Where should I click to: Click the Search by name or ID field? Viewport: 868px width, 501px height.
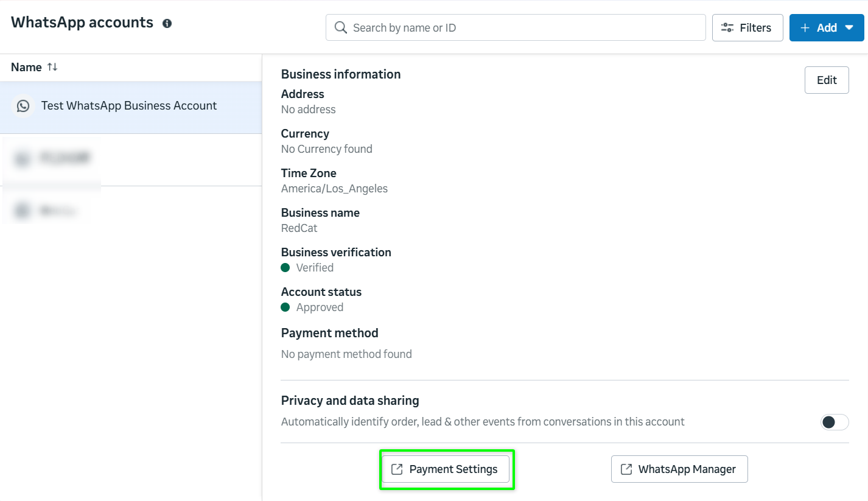point(523,27)
